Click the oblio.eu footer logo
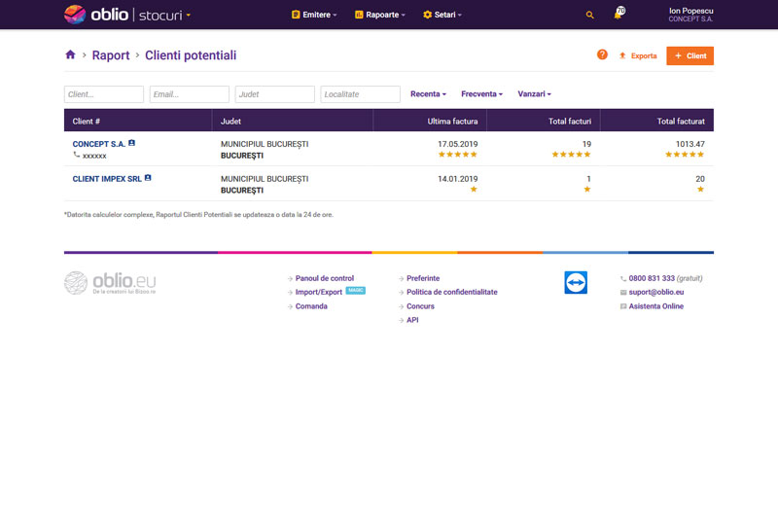 click(x=110, y=282)
